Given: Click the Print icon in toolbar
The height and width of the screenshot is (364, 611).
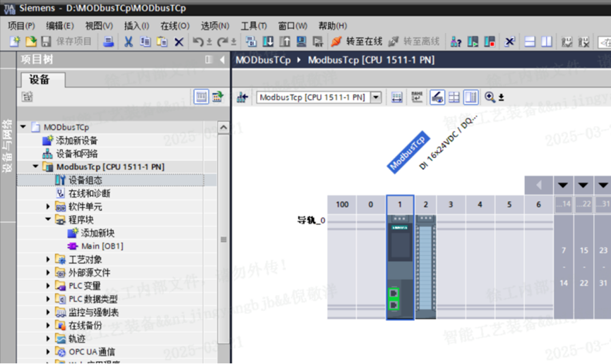Looking at the screenshot, I should click(108, 41).
